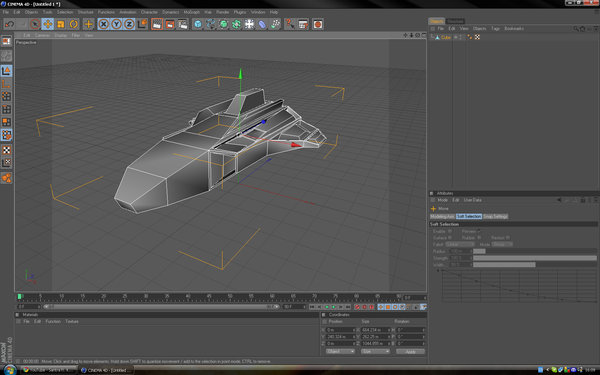The image size is (600, 375).
Task: Adjust the Width slider
Action: coord(535,264)
